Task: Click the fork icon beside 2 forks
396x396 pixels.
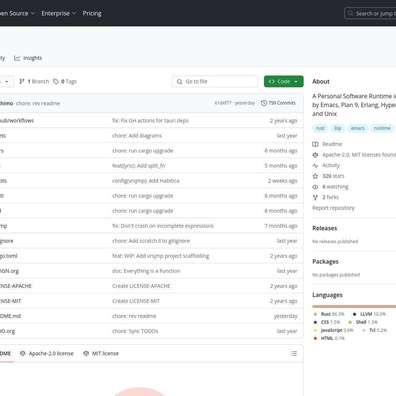Action: (x=315, y=197)
